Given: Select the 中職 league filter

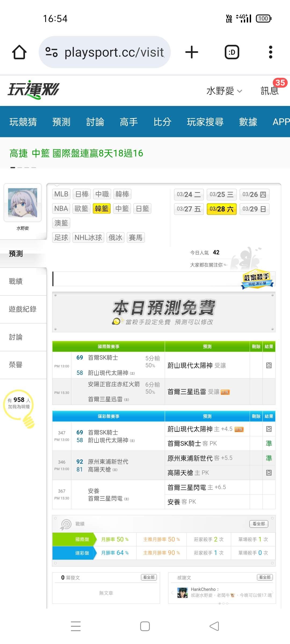Looking at the screenshot, I should tap(102, 194).
